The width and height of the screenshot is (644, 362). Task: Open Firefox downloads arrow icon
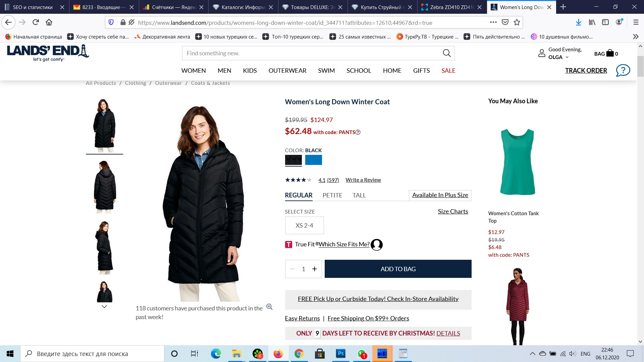point(578,22)
